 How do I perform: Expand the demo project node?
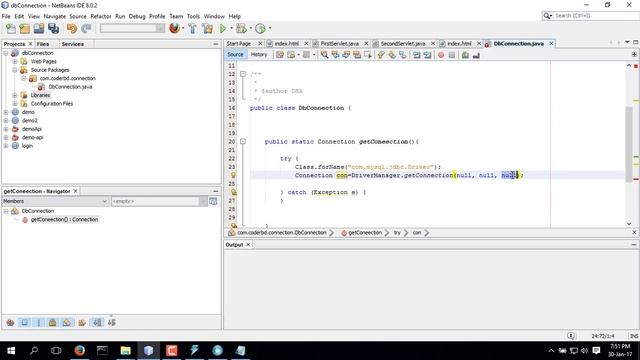pos(6,112)
